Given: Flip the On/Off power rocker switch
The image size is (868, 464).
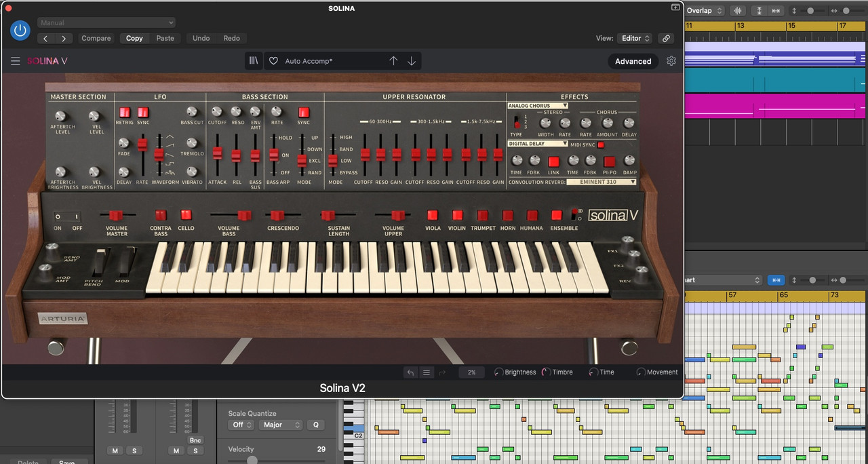Looking at the screenshot, I should pos(67,216).
